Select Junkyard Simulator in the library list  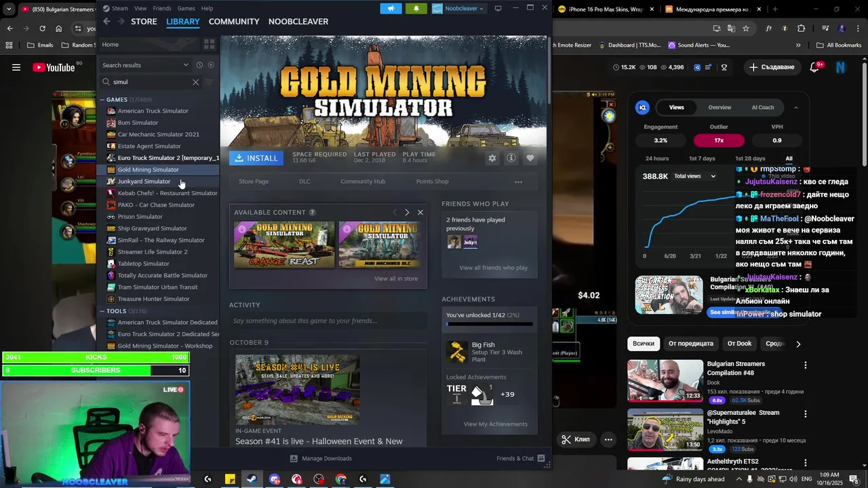coord(144,182)
